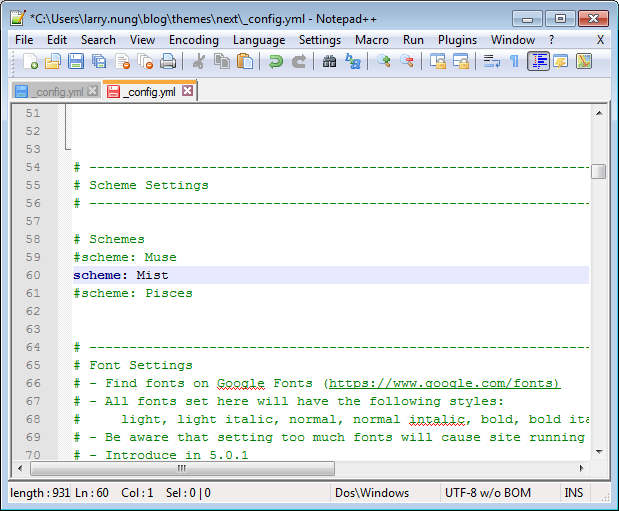
Task: Click the Dos\Windows status bar field
Action: (x=372, y=493)
